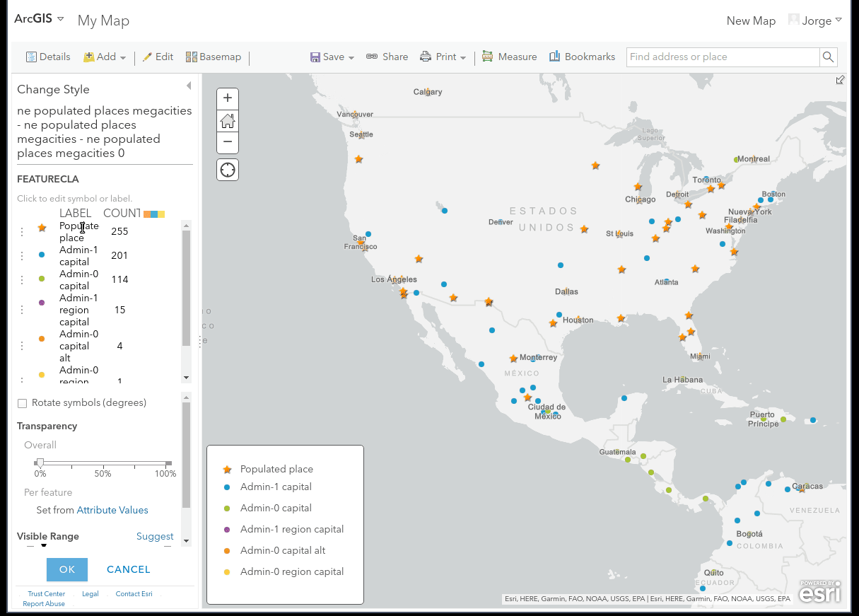The width and height of the screenshot is (859, 616).
Task: Open the Print dropdown menu
Action: click(443, 57)
